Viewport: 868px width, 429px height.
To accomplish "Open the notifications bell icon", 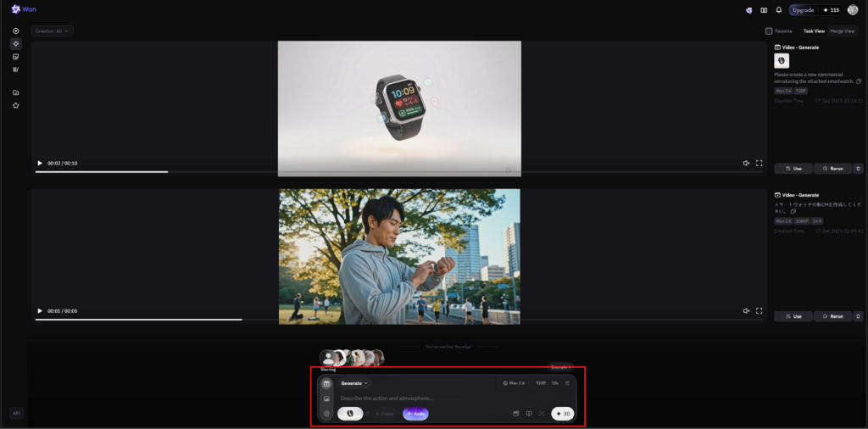I will 779,10.
